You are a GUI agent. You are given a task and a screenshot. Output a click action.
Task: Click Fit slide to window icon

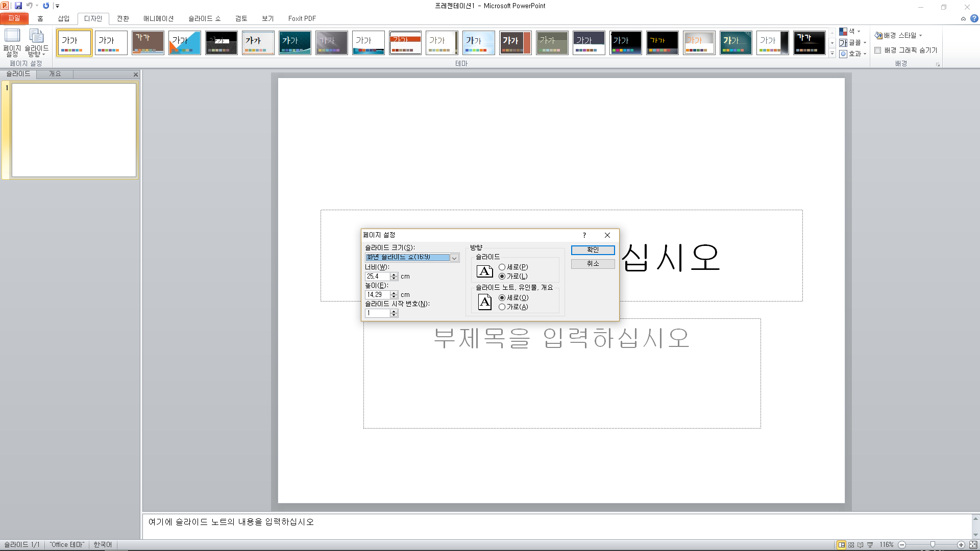pos(973,545)
